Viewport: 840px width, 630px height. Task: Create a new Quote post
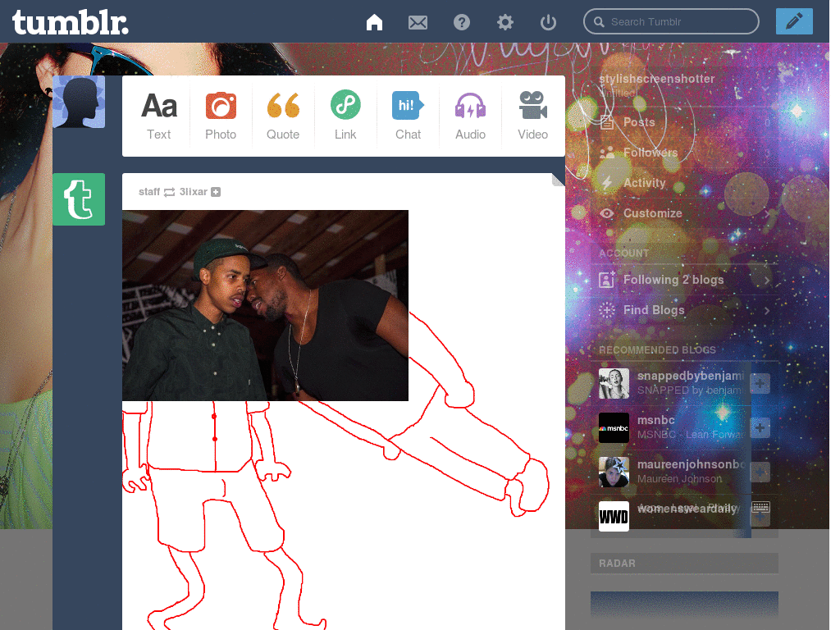[x=283, y=116]
